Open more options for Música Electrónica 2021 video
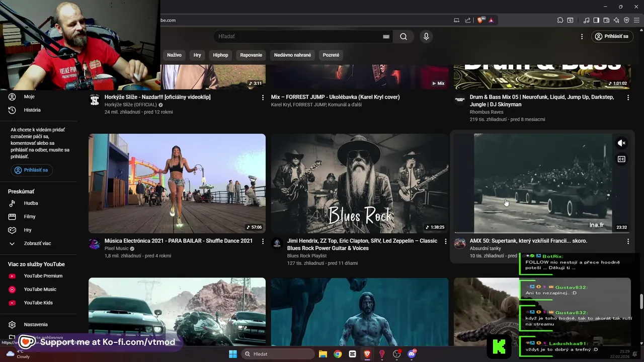Viewport: 644px width, 362px height. tap(263, 241)
